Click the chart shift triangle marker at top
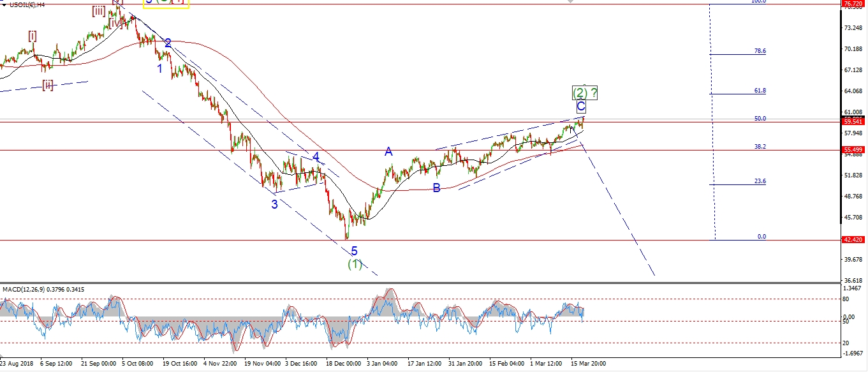 569,2
